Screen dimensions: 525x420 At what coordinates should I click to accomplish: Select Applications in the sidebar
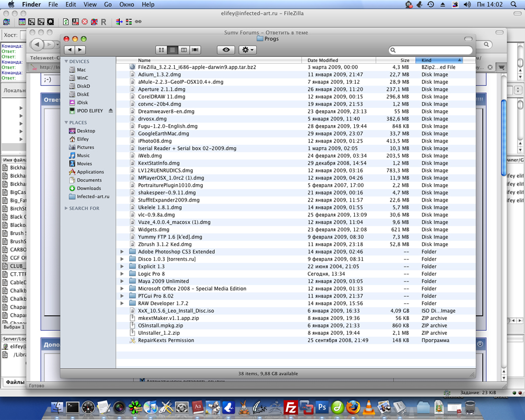coord(90,172)
